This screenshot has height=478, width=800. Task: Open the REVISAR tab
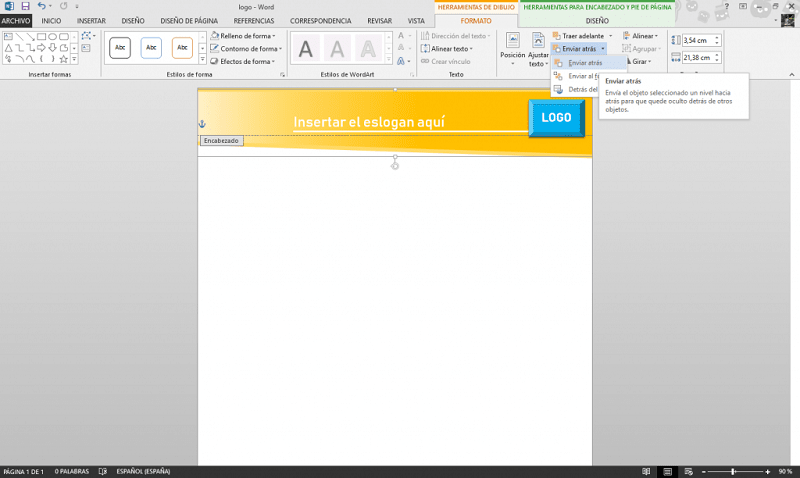(x=380, y=21)
